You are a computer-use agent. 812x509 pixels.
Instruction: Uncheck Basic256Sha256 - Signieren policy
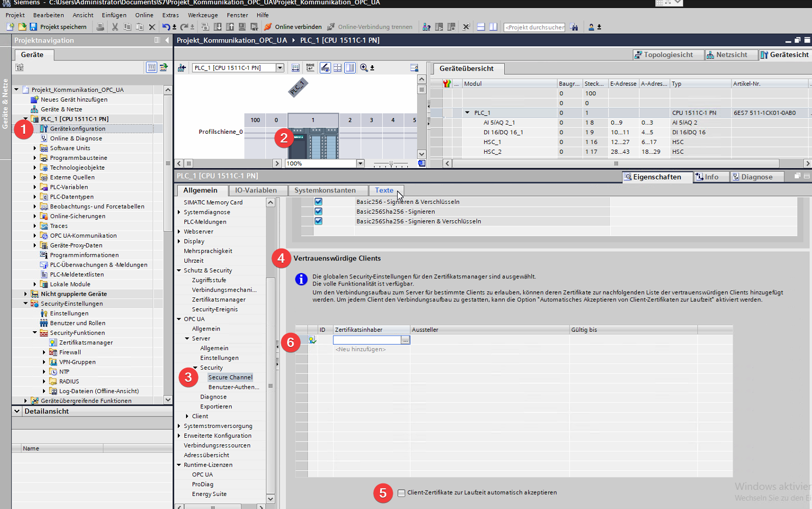point(318,212)
